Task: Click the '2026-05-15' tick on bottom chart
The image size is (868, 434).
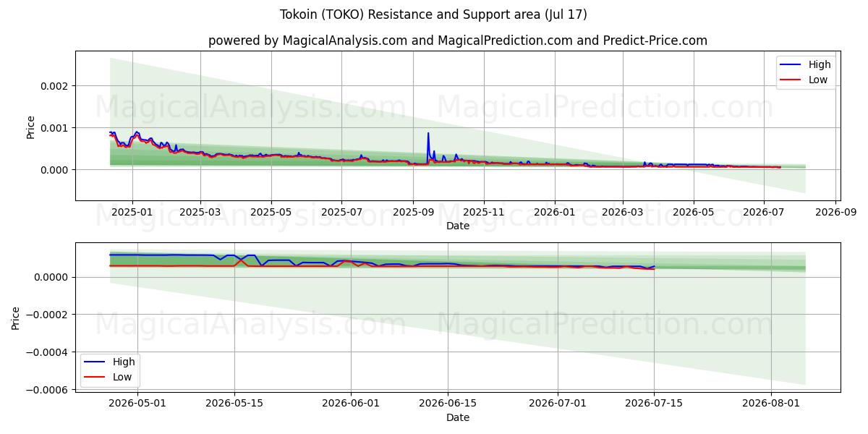Action: pos(234,404)
